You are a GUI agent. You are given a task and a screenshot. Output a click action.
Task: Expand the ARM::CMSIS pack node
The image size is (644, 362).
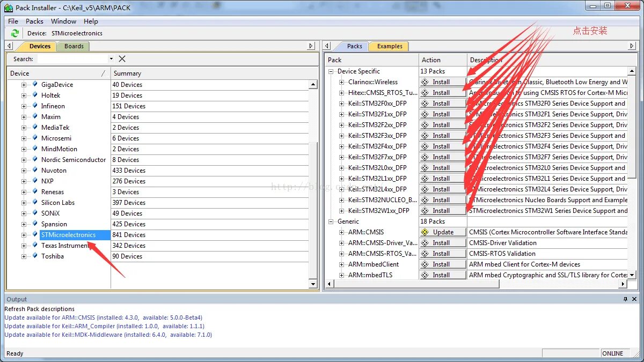(342, 232)
